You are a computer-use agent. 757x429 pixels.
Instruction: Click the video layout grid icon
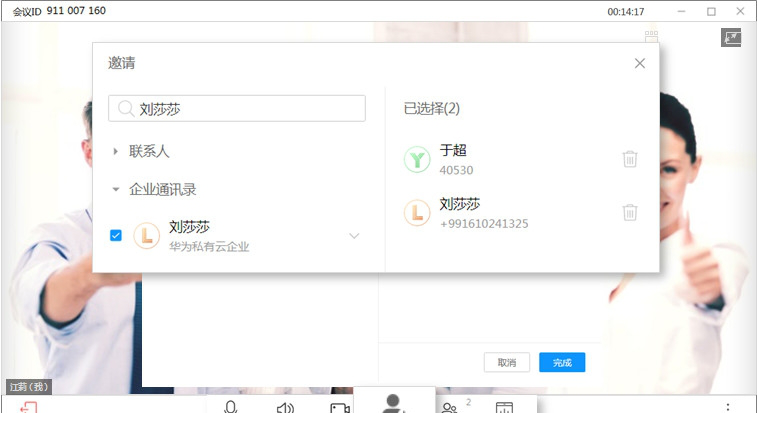[x=651, y=36]
